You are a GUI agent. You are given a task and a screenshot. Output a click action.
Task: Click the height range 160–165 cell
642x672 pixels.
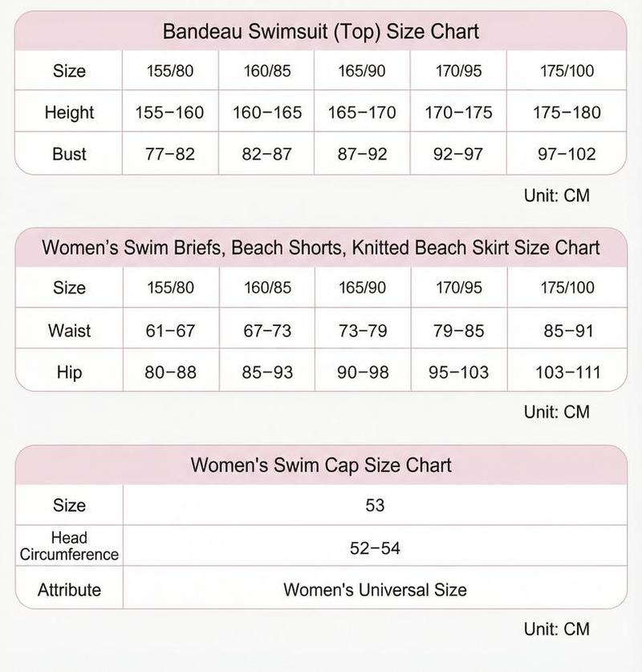pyautogui.click(x=266, y=112)
